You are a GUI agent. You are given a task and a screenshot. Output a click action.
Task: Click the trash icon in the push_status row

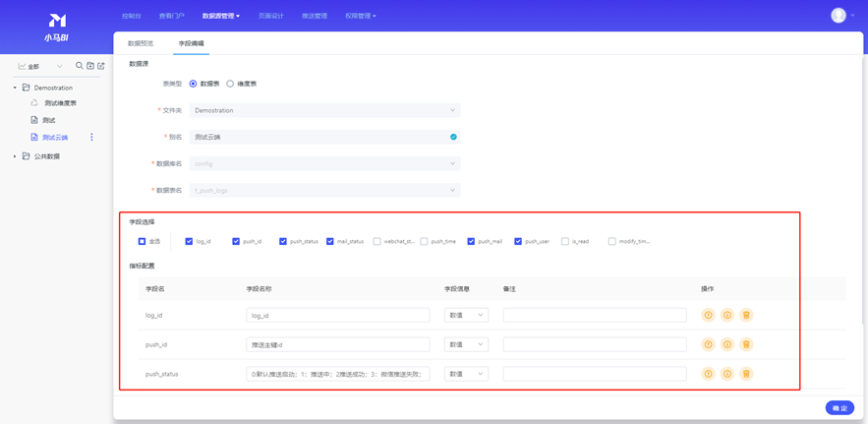(747, 375)
